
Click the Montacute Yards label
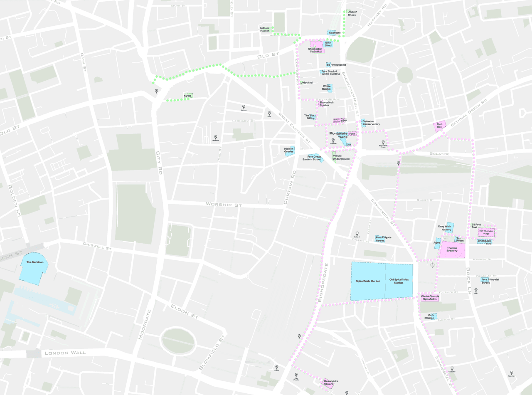pos(338,135)
